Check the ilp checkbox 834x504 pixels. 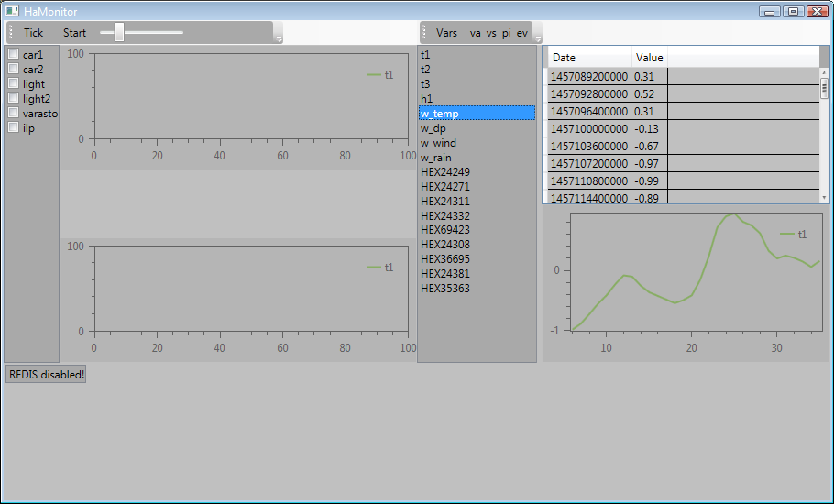pos(14,127)
